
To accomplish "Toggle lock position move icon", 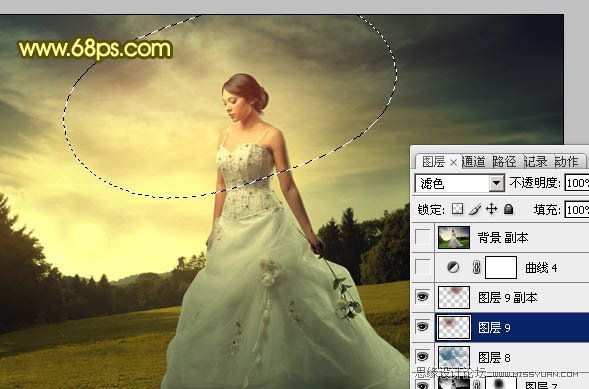I will click(x=491, y=209).
